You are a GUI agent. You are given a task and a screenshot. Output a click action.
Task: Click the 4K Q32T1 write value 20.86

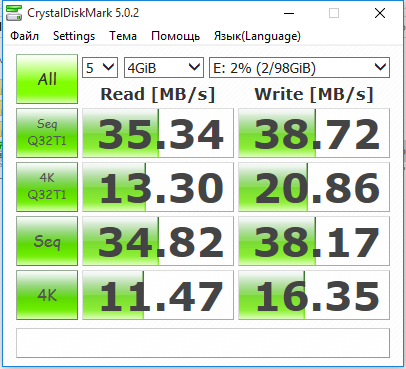point(314,187)
